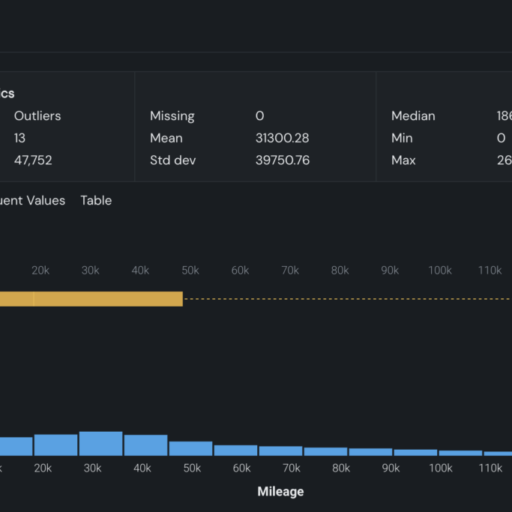The height and width of the screenshot is (512, 512).
Task: Select the Std dev value 39750.76
Action: [x=282, y=160]
